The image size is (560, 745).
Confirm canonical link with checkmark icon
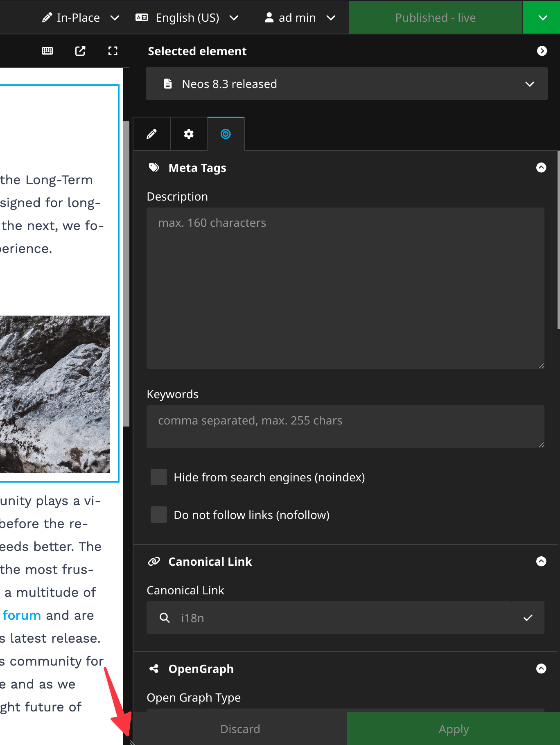tap(528, 618)
